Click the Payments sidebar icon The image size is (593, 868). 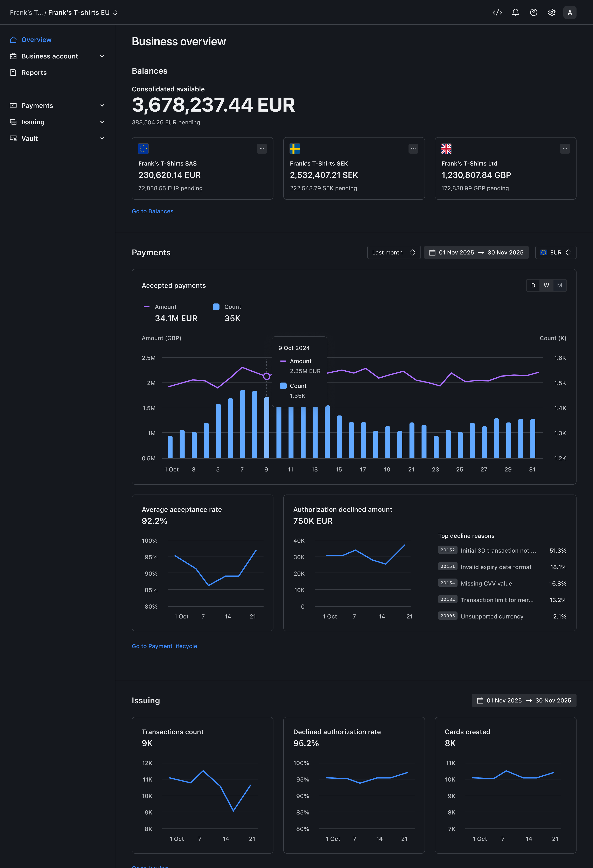tap(13, 105)
